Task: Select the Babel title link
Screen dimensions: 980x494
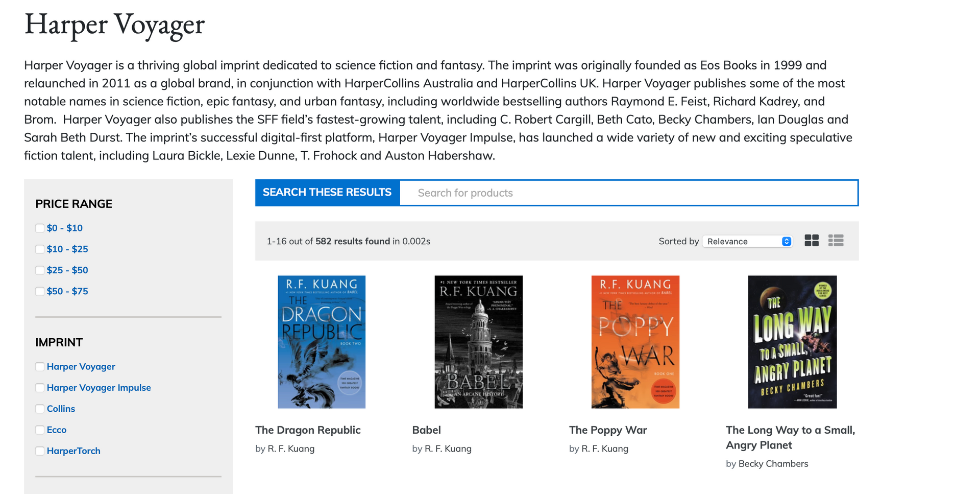Action: click(427, 430)
